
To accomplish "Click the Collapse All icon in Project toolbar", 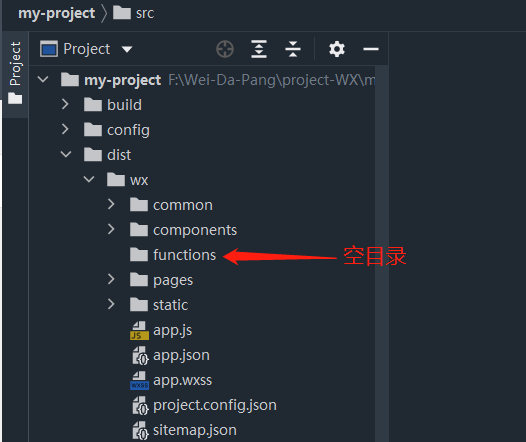I will pos(293,49).
